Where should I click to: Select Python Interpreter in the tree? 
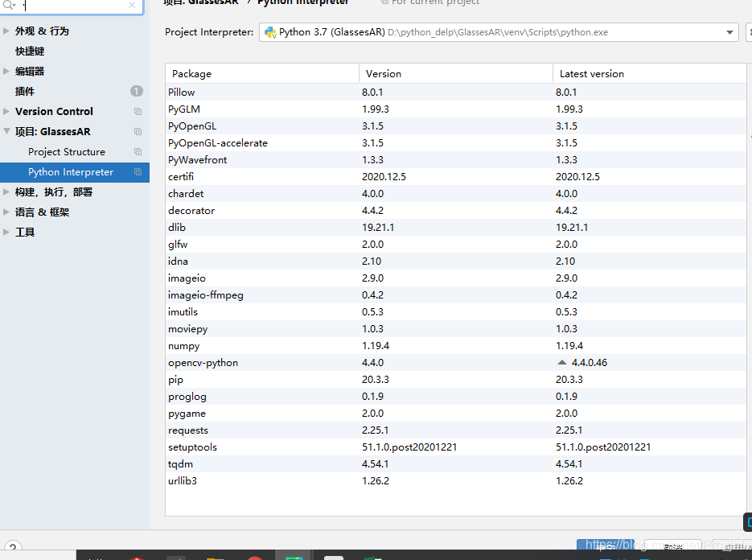pyautogui.click(x=75, y=172)
